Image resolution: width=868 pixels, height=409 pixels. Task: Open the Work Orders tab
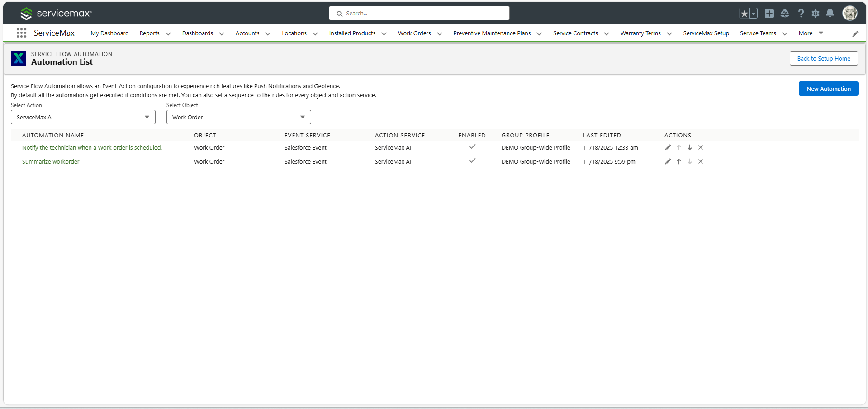[414, 33]
